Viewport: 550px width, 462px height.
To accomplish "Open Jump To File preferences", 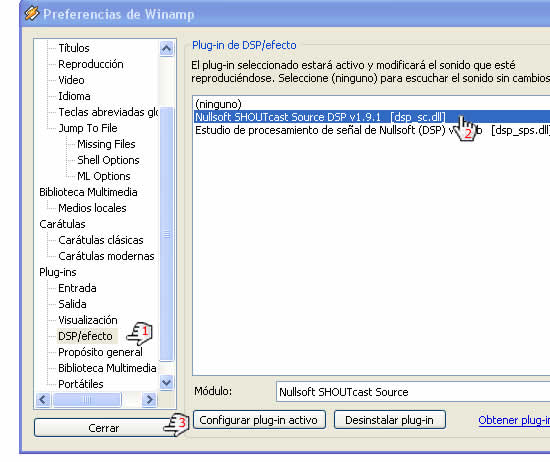I will coord(88,128).
